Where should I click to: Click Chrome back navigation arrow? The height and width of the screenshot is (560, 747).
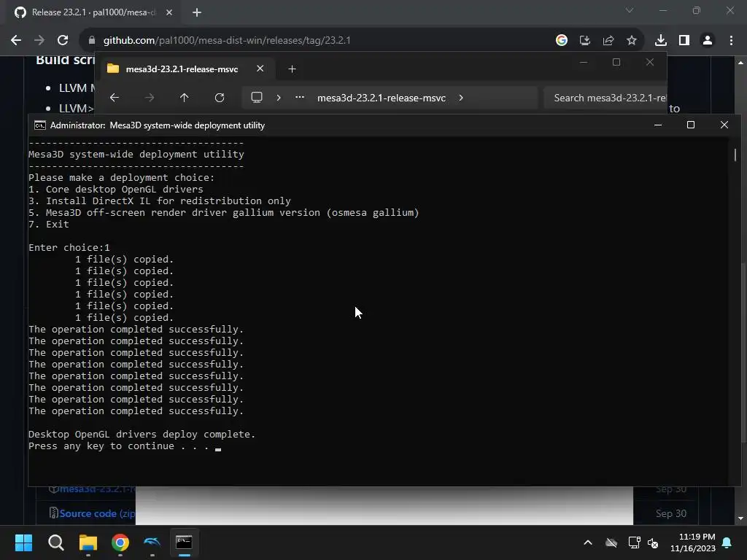16,41
